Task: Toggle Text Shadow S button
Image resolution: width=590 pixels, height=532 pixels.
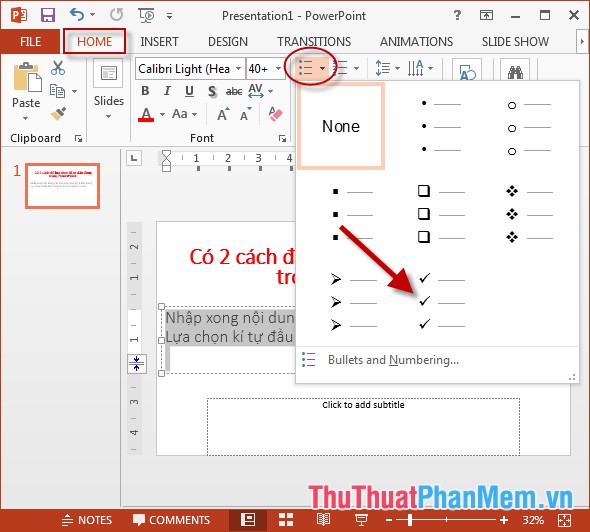Action: 212,91
